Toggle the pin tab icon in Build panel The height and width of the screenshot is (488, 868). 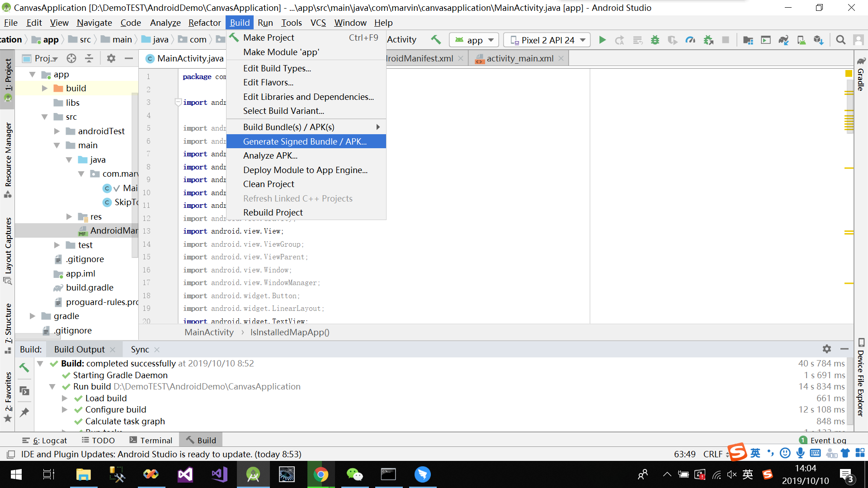pos(24,412)
